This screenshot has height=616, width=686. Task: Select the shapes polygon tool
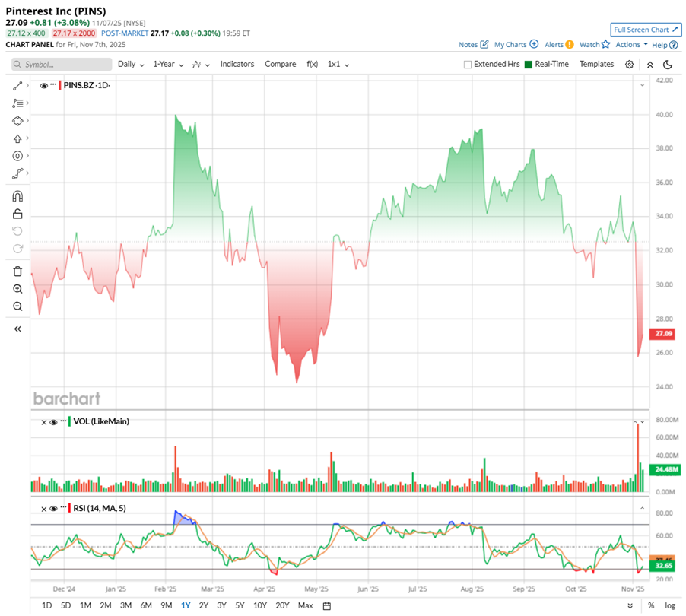pyautogui.click(x=17, y=121)
